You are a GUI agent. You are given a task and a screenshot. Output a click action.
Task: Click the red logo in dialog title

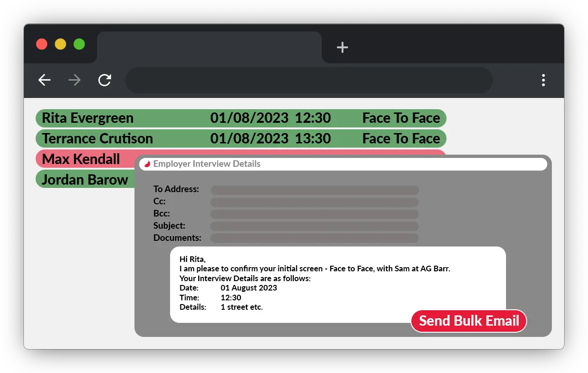point(147,164)
